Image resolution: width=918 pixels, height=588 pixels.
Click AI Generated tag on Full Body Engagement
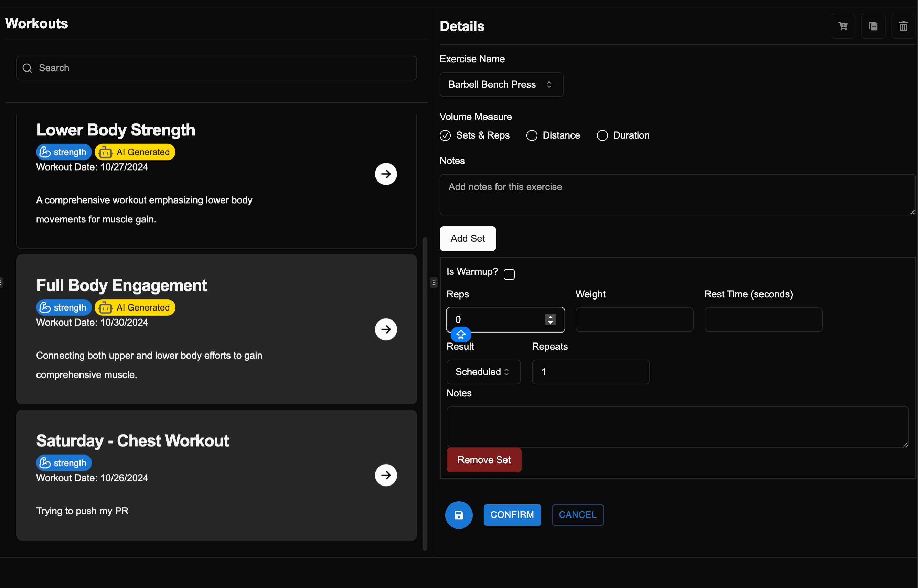tap(135, 307)
